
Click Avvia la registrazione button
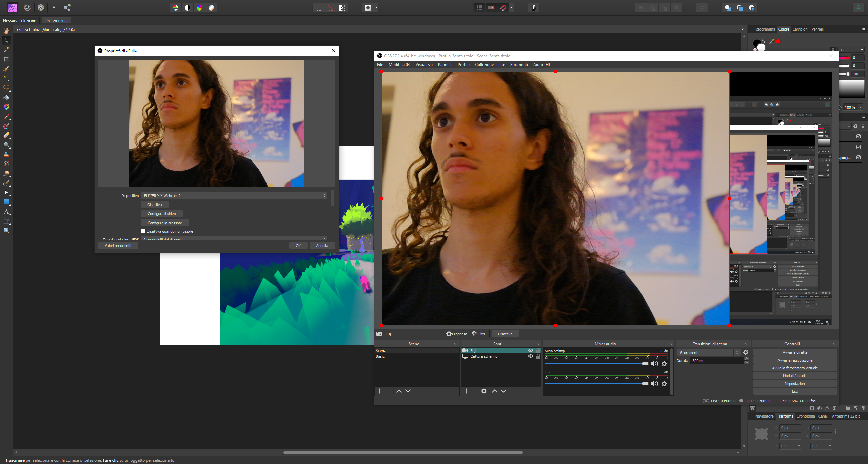pos(795,360)
